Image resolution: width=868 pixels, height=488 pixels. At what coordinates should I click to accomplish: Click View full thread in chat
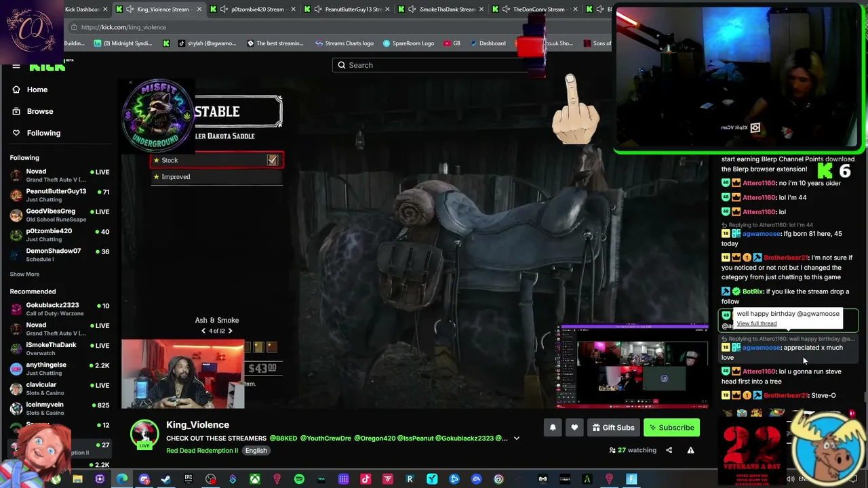[x=757, y=324]
